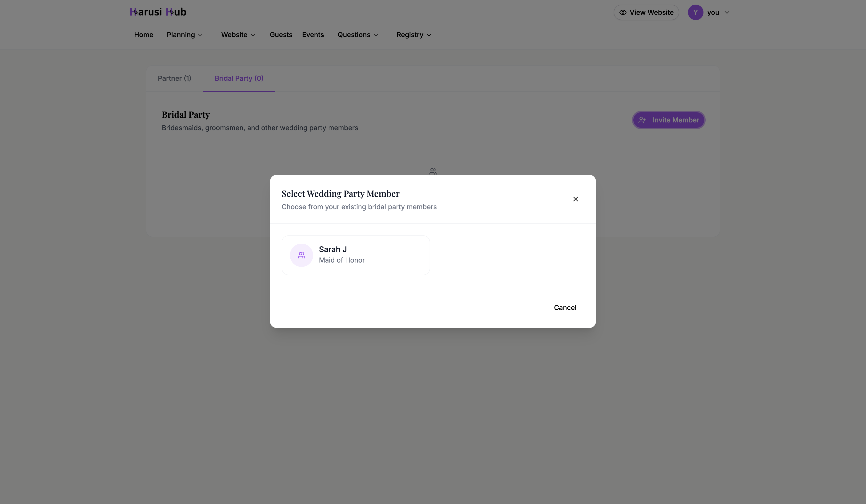Stay on the Bridal Party tab
Image resolution: width=866 pixels, height=504 pixels.
(x=238, y=78)
